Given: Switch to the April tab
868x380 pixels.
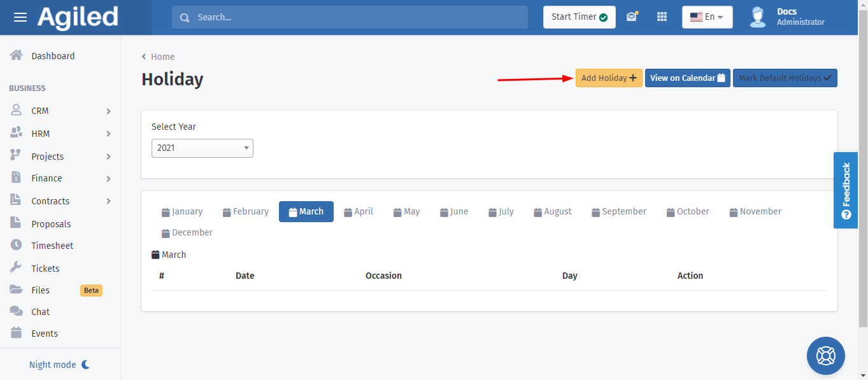Looking at the screenshot, I should click(x=359, y=211).
